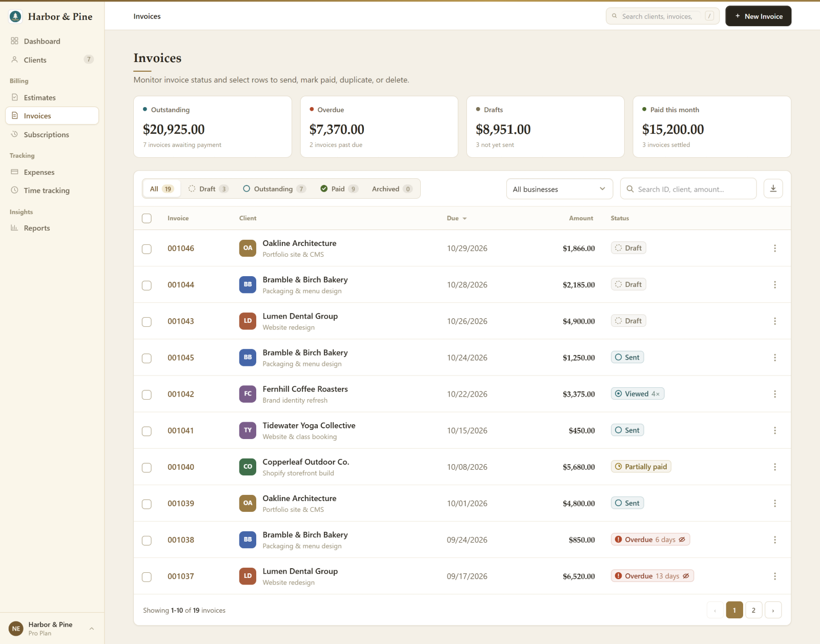
Task: Focus the Search clients, invoices field
Action: [x=662, y=16]
